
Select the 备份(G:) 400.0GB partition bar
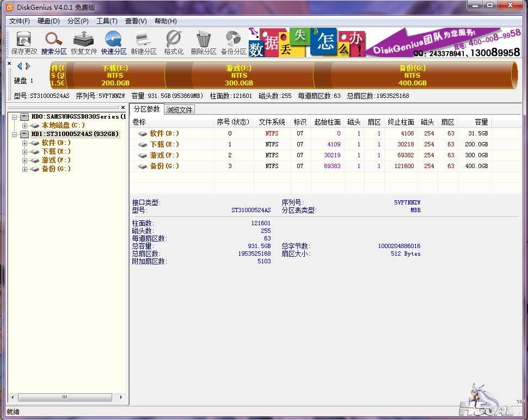coord(412,76)
